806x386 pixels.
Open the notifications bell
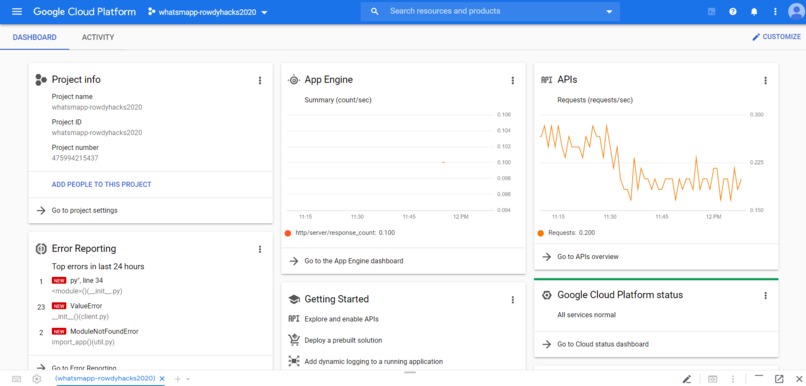[x=754, y=11]
